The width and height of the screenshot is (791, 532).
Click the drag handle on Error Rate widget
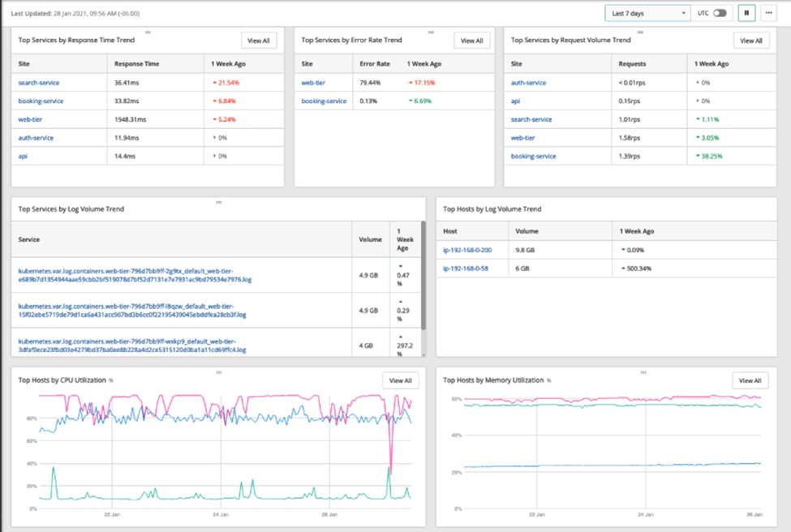[431, 32]
